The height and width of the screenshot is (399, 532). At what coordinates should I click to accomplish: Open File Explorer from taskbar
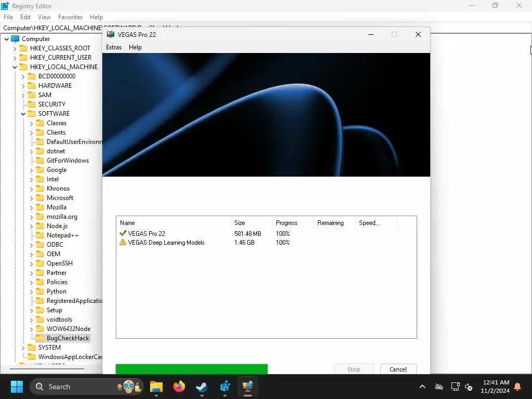coord(156,387)
